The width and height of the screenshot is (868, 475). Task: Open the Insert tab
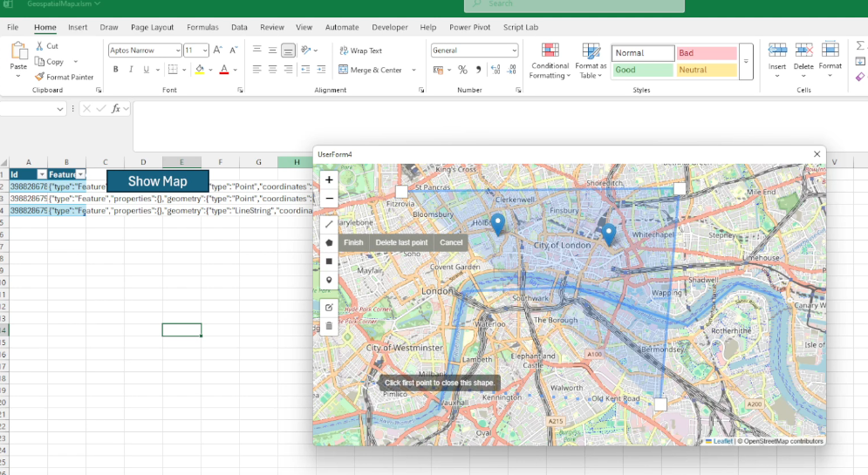point(78,27)
